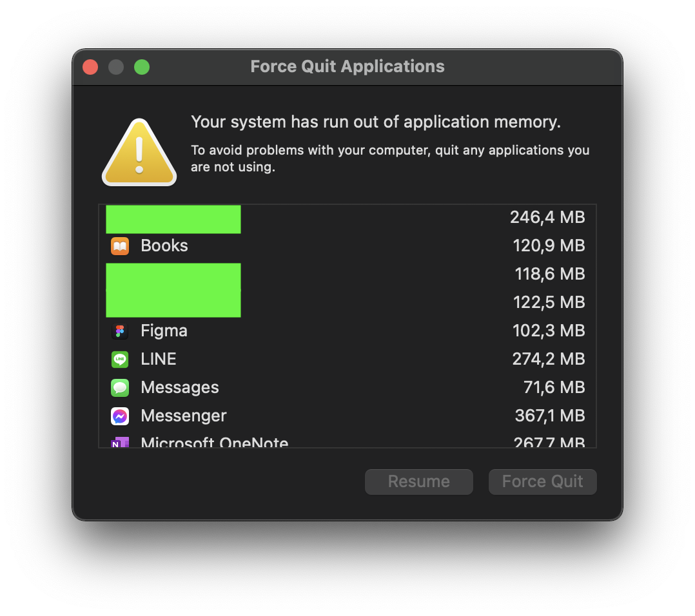Click the Force Quit Applications title bar
This screenshot has height=616, width=695.
click(347, 67)
